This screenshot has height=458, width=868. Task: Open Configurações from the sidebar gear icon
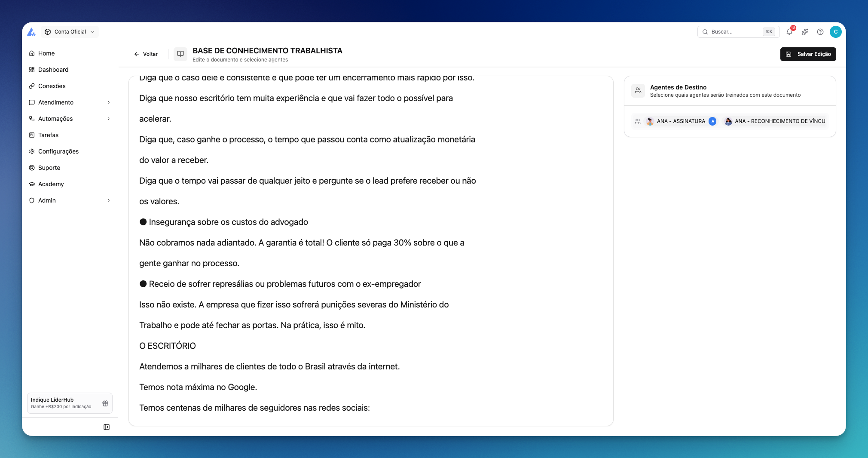[x=32, y=151]
